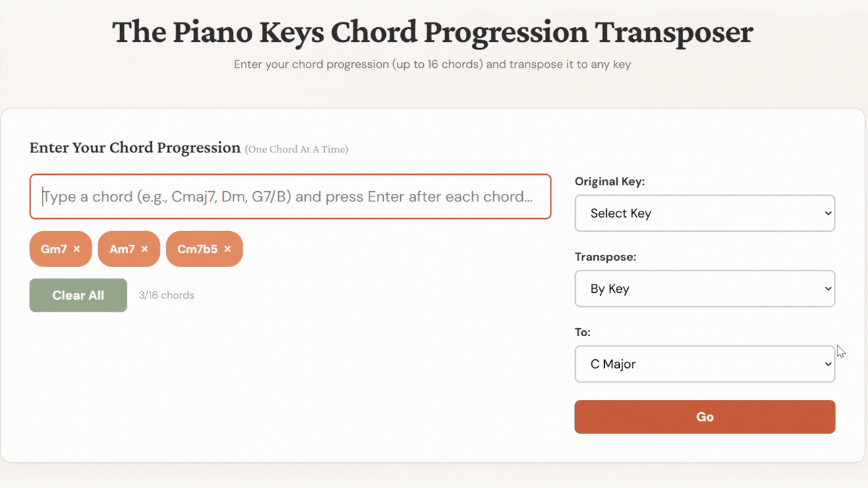Click the subtitle about transposing up to 16 chords
The width and height of the screenshot is (868, 488).
pyautogui.click(x=433, y=65)
